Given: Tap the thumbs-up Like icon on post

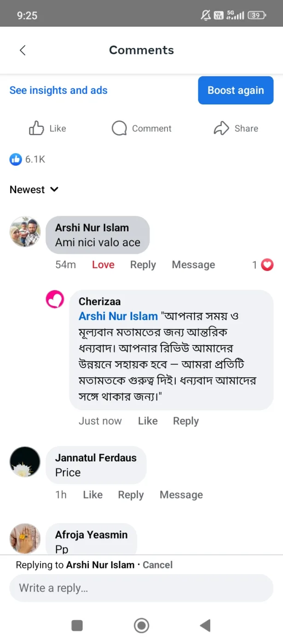Looking at the screenshot, I should click(36, 128).
